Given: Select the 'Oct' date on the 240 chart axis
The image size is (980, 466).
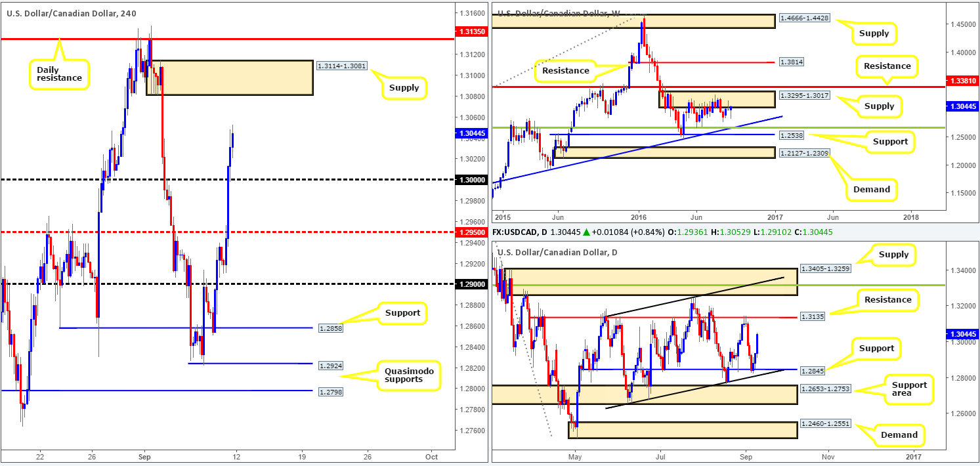Looking at the screenshot, I should tap(431, 455).
